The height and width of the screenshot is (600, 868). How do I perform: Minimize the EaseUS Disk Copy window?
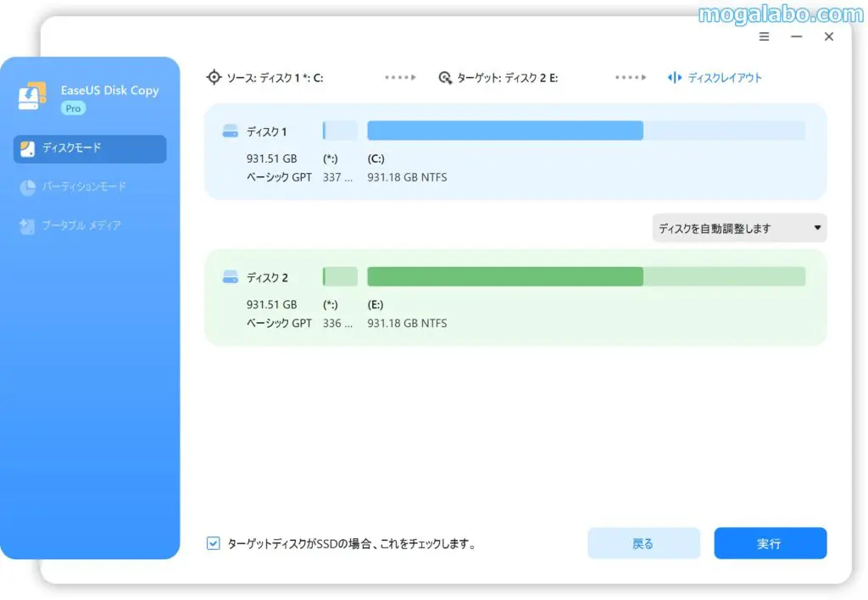tap(796, 37)
